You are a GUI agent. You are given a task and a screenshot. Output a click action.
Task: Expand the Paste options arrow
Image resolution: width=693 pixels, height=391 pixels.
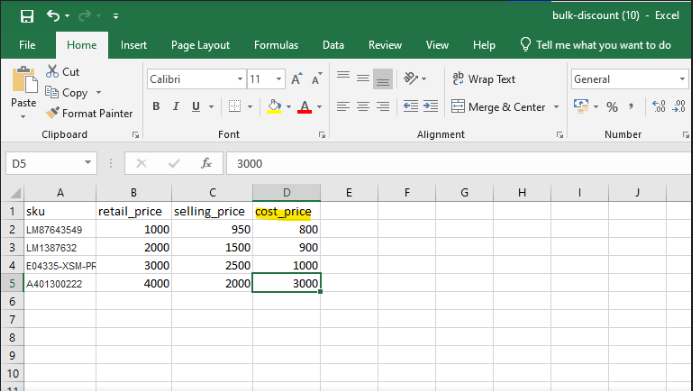(x=23, y=117)
